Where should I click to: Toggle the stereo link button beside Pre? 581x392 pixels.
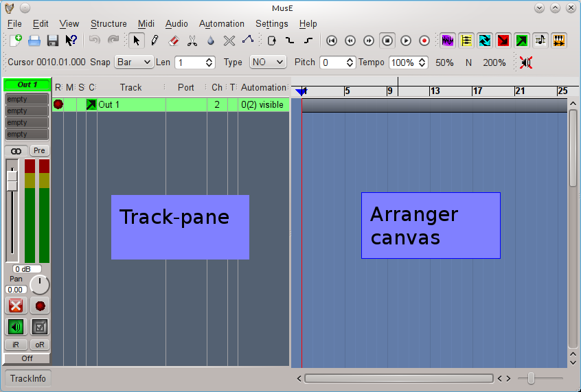tap(16, 150)
